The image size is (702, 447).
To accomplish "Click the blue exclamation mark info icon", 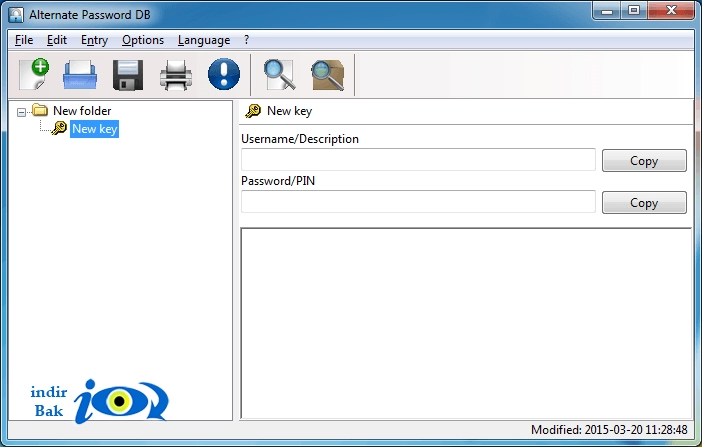I will tap(224, 74).
